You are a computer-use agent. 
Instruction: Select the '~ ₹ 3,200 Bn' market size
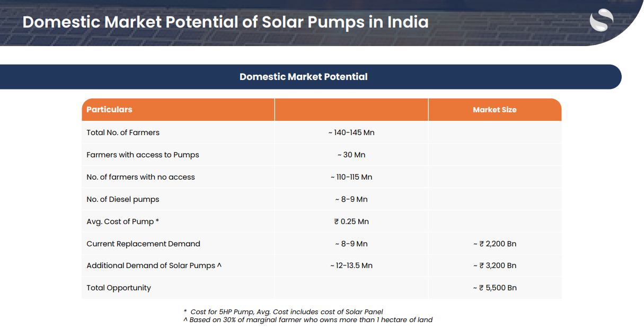point(495,265)
